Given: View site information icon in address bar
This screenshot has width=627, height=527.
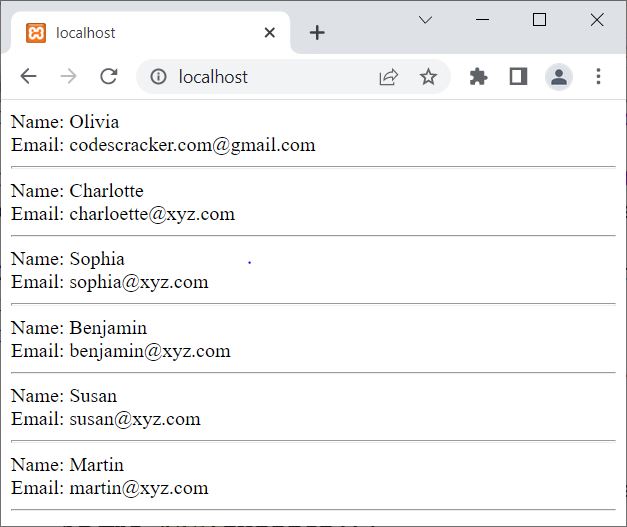Looking at the screenshot, I should [158, 76].
